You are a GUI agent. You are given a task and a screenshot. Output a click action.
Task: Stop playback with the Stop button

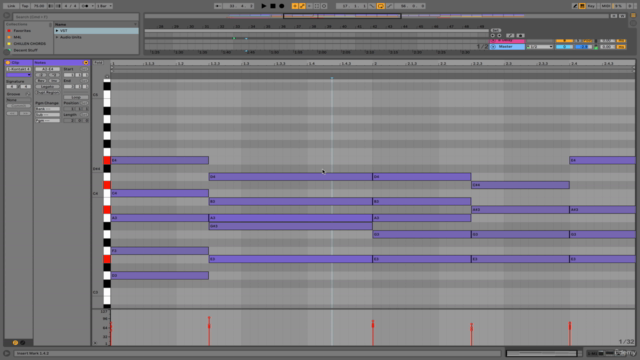pyautogui.click(x=273, y=6)
